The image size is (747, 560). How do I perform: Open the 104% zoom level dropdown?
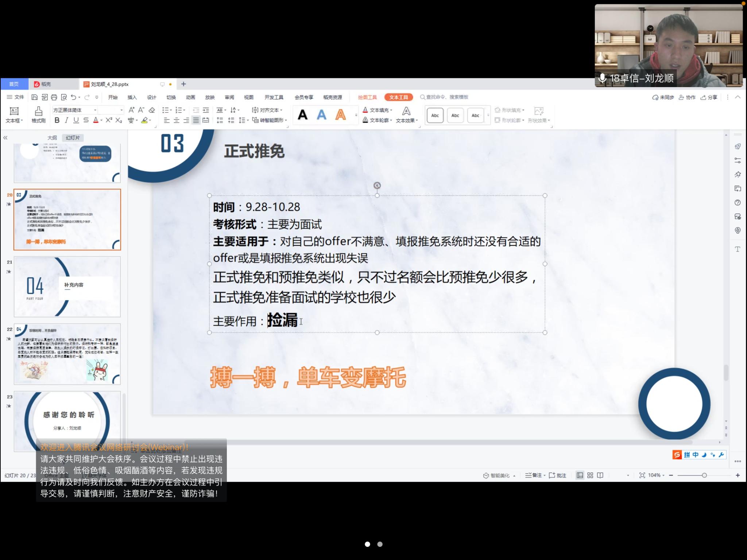point(656,475)
